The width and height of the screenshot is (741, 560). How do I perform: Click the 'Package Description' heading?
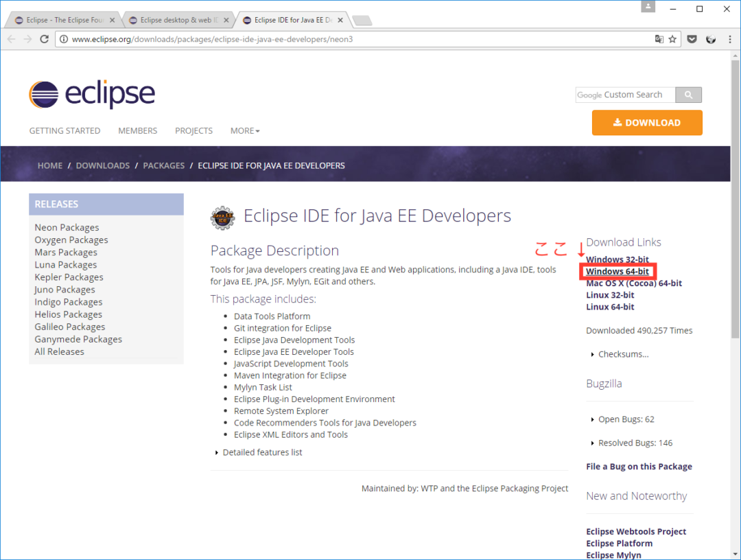(x=274, y=250)
